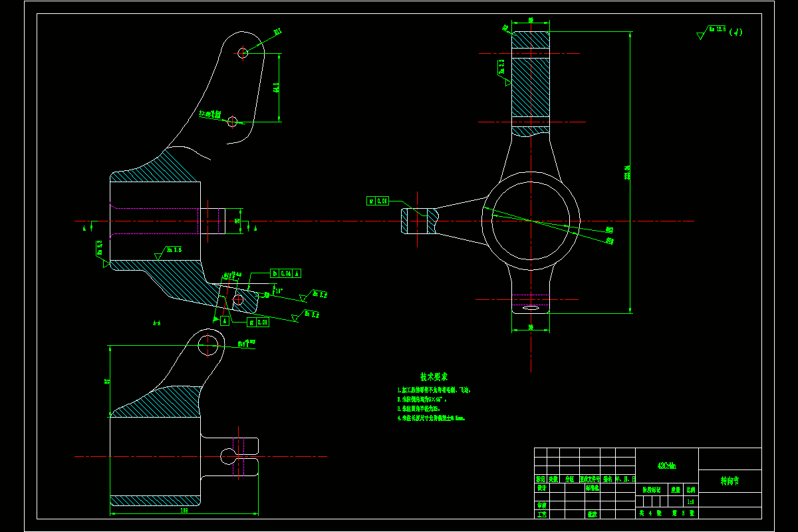Select the 技术要求 heading text
The image size is (798, 532).
[x=434, y=376]
